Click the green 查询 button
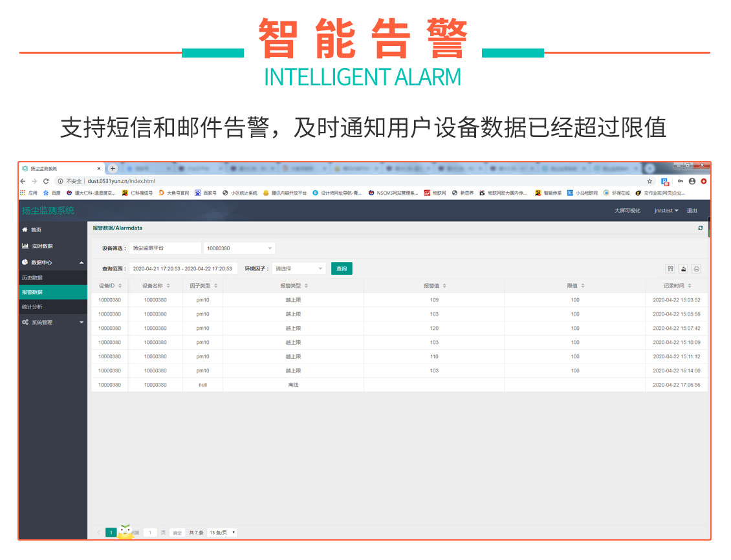Image resolution: width=731 pixels, height=560 pixels. click(x=342, y=268)
